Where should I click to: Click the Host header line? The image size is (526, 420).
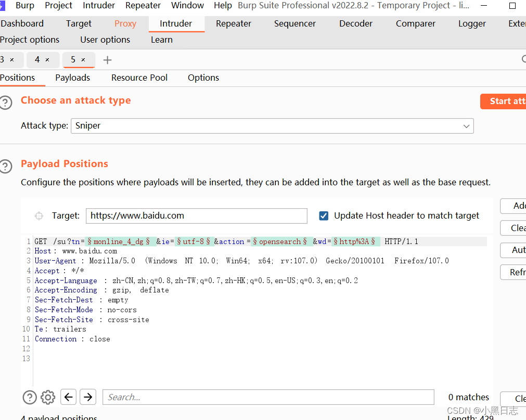[x=76, y=251]
